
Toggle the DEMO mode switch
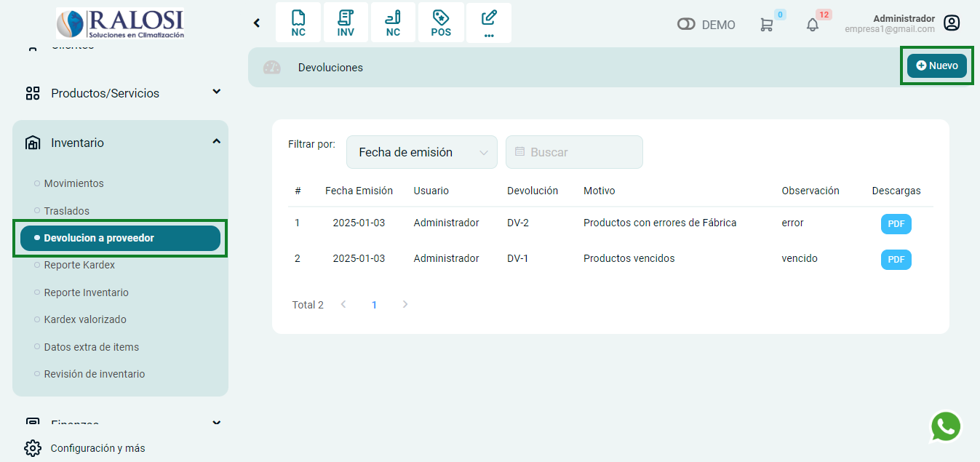point(686,25)
